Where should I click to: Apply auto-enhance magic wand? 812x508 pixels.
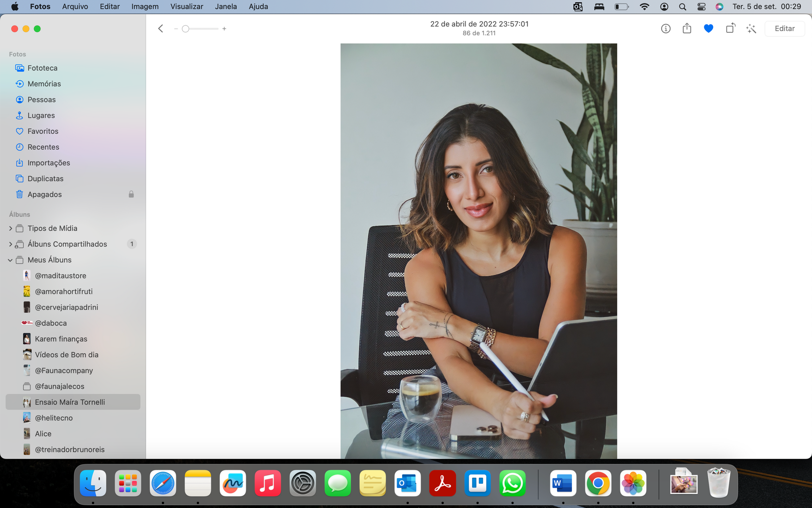click(751, 29)
